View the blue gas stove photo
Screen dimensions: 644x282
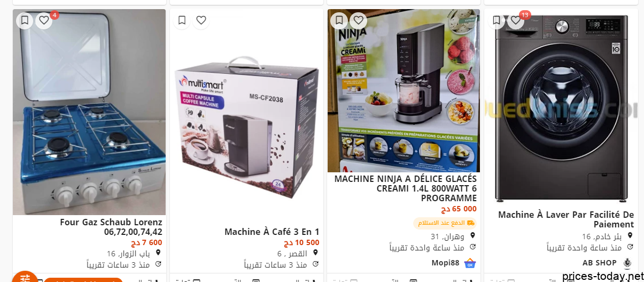pos(89,112)
